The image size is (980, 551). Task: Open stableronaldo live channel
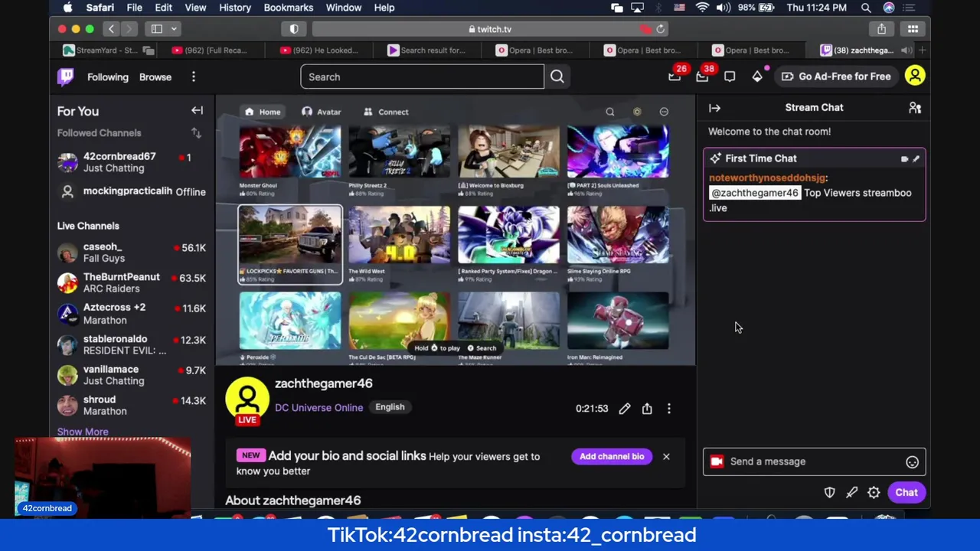(x=132, y=344)
